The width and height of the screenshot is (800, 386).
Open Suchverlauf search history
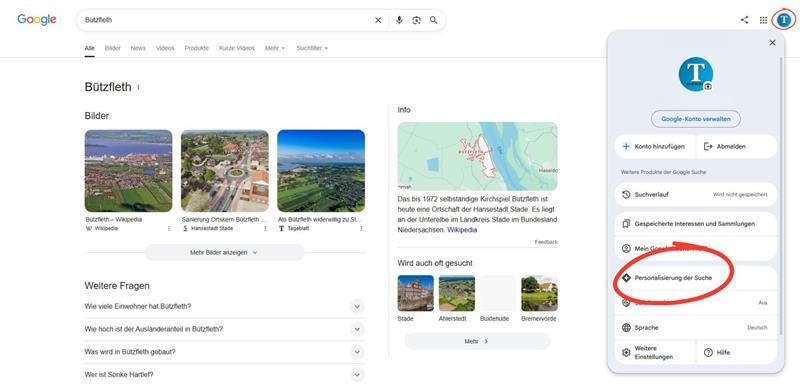pyautogui.click(x=695, y=194)
